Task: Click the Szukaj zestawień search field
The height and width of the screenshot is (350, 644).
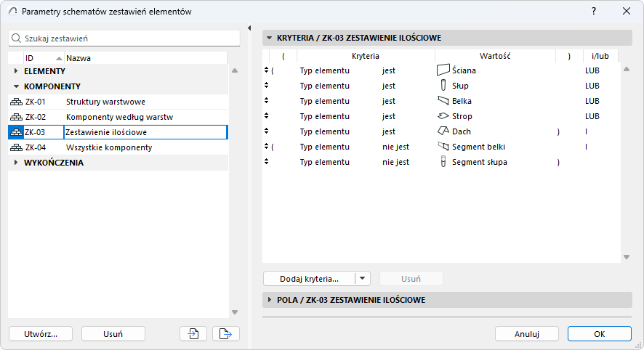Action: (x=124, y=38)
